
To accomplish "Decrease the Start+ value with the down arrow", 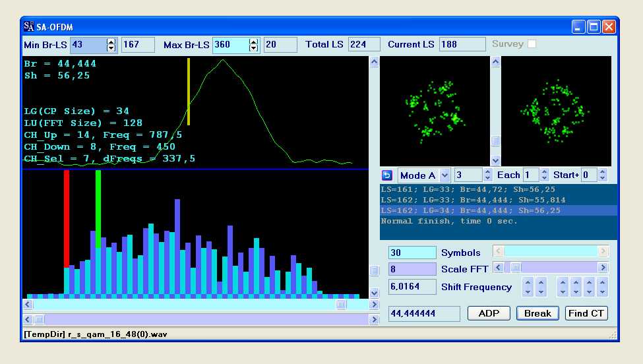I will coord(602,179).
